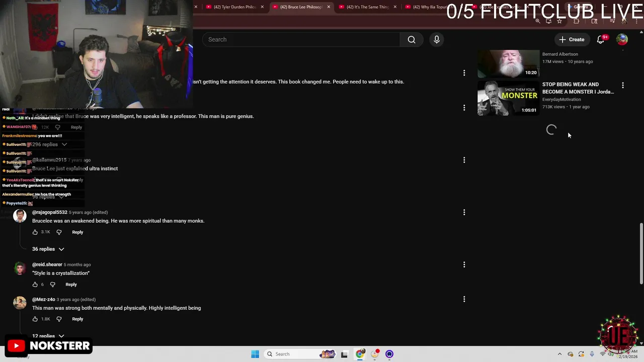This screenshot has height=362, width=644.
Task: Click the page vertical scrollbar thumb
Action: pyautogui.click(x=641, y=254)
